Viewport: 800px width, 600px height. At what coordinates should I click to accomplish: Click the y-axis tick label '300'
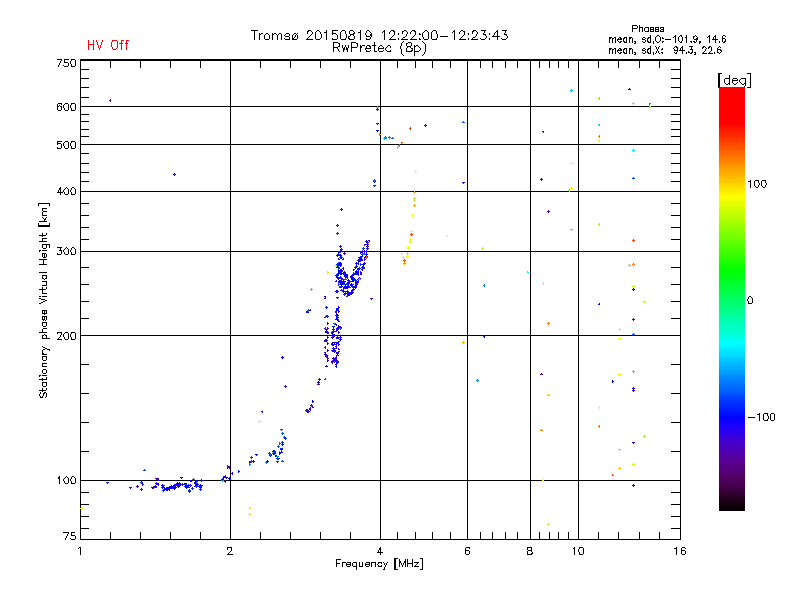coord(66,251)
